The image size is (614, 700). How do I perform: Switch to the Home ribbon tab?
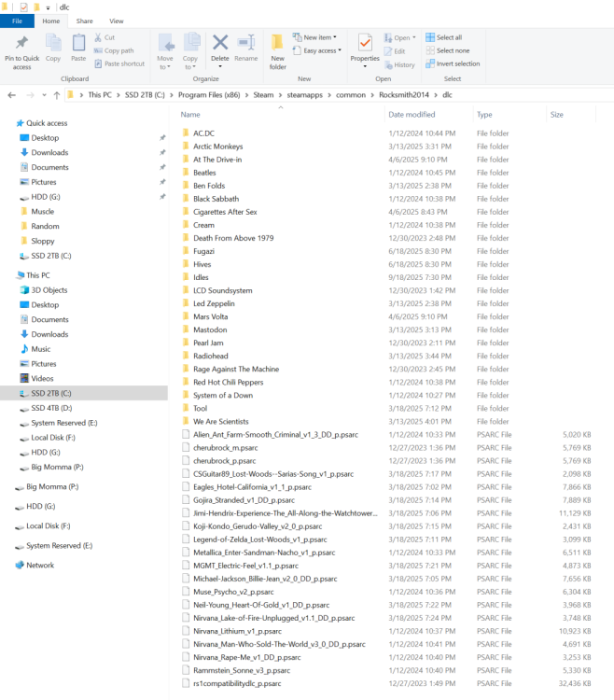51,21
